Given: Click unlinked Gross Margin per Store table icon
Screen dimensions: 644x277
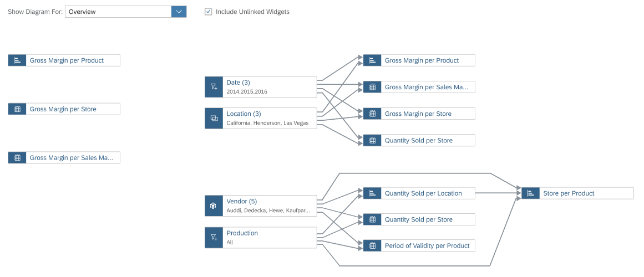Looking at the screenshot, I should [x=17, y=109].
